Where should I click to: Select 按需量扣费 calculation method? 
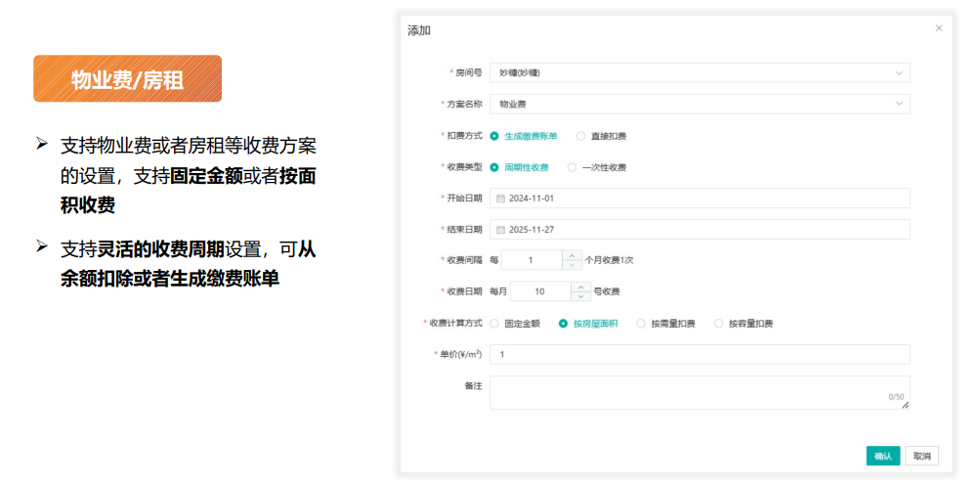pyautogui.click(x=665, y=324)
